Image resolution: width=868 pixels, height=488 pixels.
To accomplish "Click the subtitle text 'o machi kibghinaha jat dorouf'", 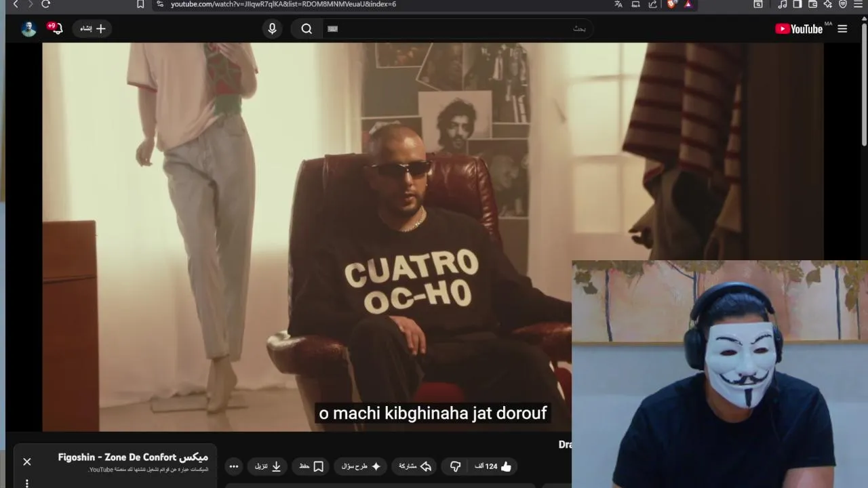I will point(433,413).
